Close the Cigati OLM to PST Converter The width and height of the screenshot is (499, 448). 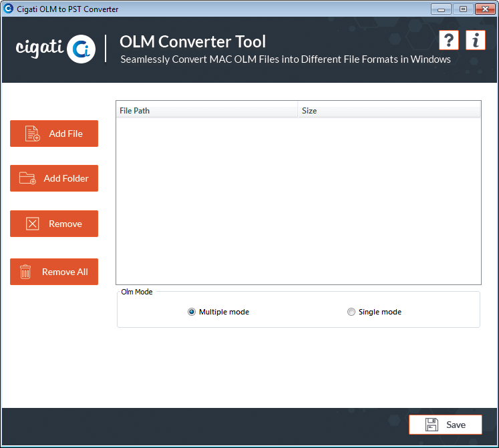coord(485,9)
